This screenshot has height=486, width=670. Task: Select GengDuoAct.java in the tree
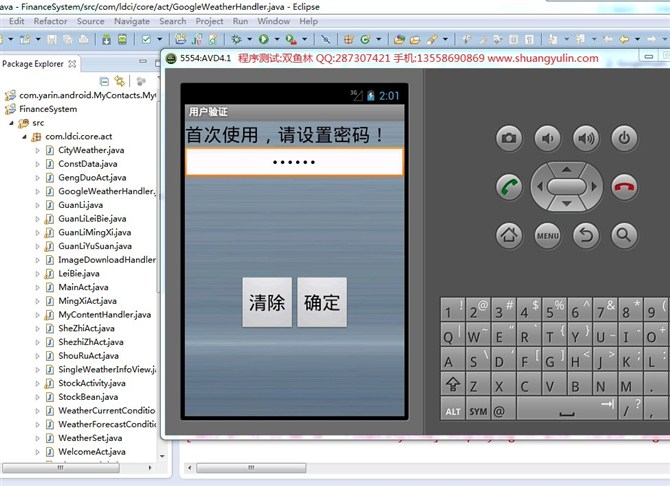(x=92, y=177)
